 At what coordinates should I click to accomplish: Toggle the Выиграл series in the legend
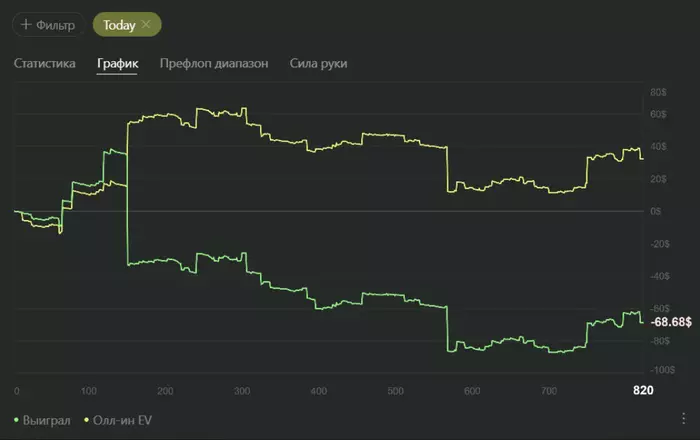point(46,420)
